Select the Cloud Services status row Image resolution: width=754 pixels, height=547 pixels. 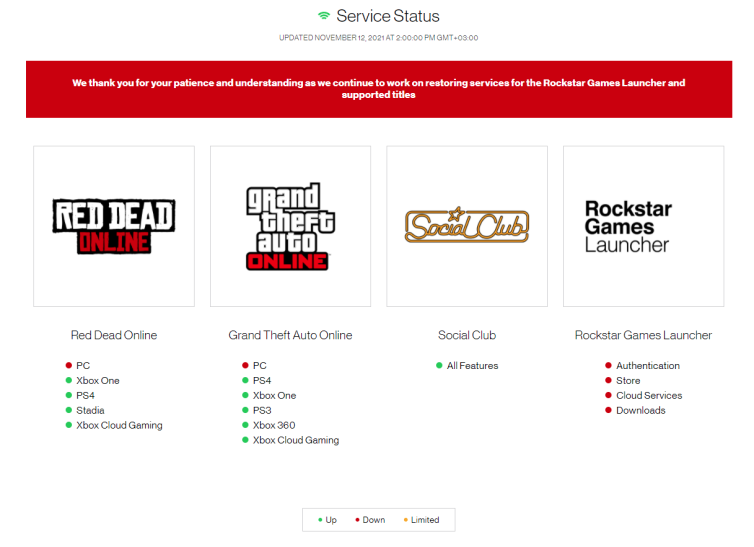644,395
